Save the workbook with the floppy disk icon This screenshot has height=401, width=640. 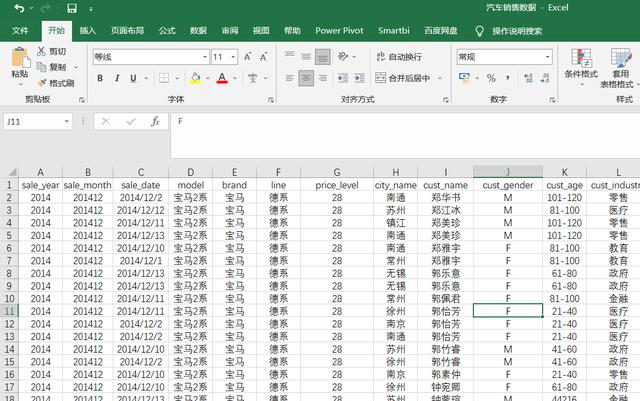point(72,8)
